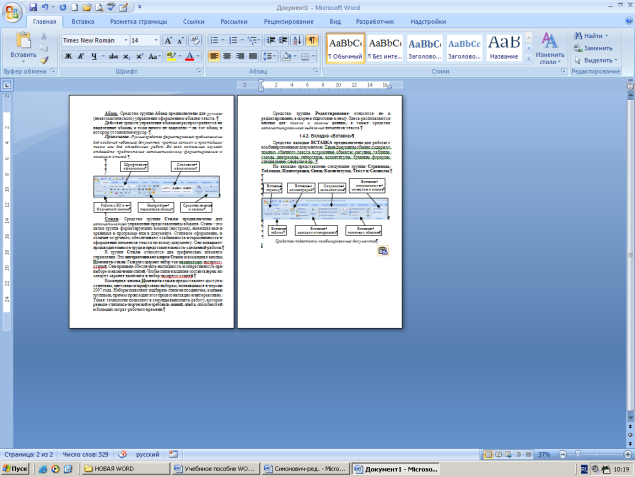Viewport: 635px width, 477px height.
Task: Toggle paragraph marks ¶ display
Action: pos(311,40)
